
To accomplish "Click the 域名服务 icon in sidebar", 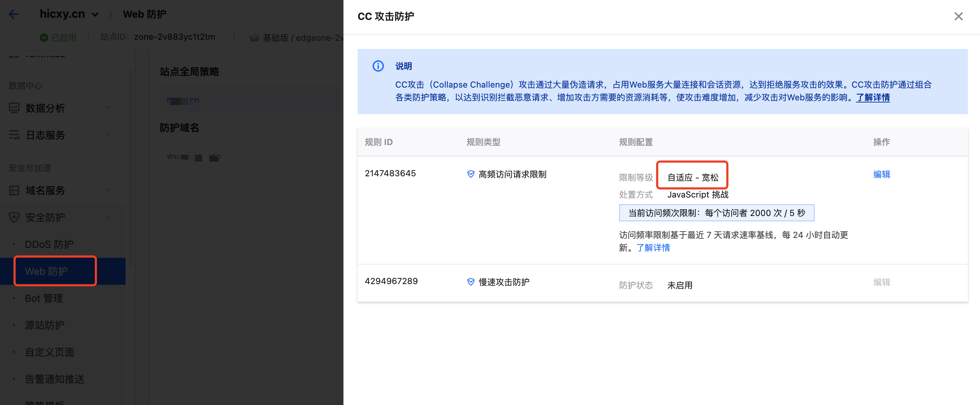I will click(14, 190).
